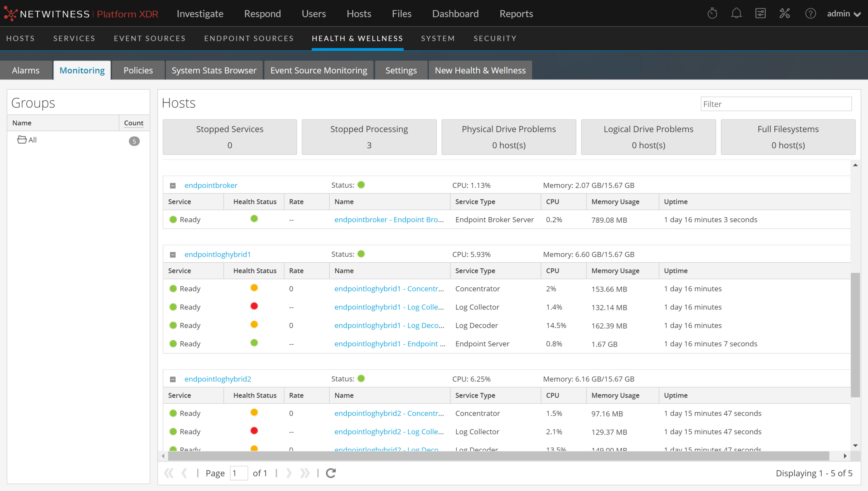Open the System Stats Browser tab
Viewport: 868px width, 491px height.
(214, 70)
